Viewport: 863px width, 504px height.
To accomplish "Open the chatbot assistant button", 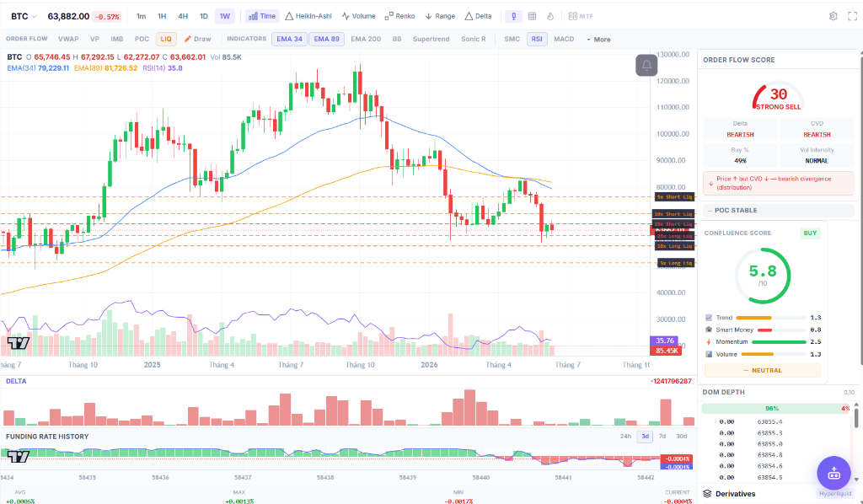I will [x=834, y=473].
